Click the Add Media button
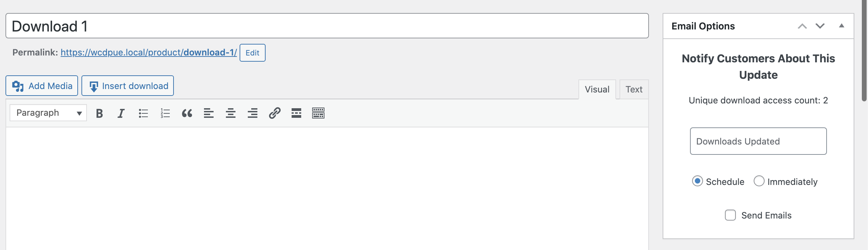The image size is (868, 250). tap(42, 86)
